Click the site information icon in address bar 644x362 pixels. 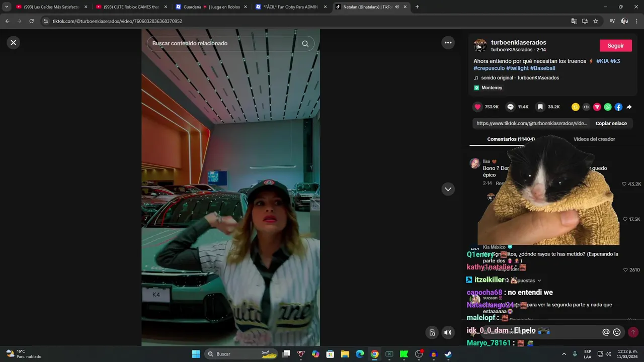point(46,21)
